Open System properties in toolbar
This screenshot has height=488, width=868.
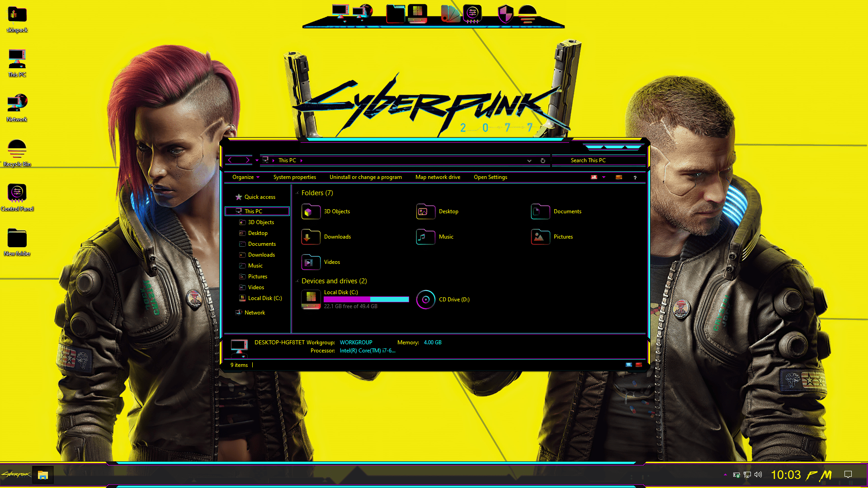[x=294, y=176]
